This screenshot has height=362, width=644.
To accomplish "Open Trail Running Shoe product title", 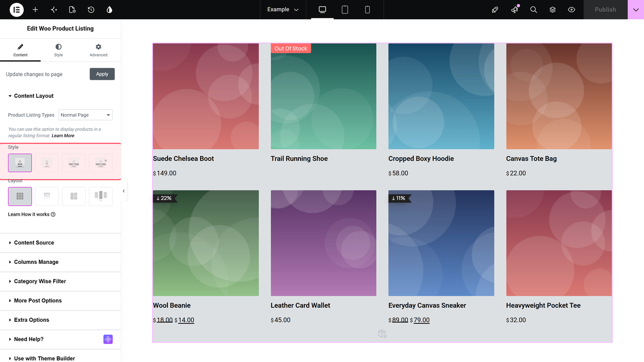I will (299, 159).
